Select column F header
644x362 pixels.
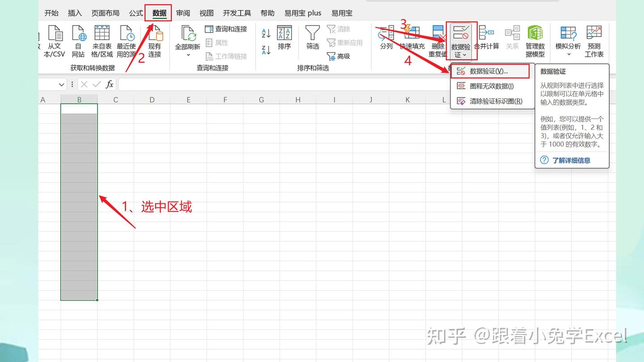point(225,100)
